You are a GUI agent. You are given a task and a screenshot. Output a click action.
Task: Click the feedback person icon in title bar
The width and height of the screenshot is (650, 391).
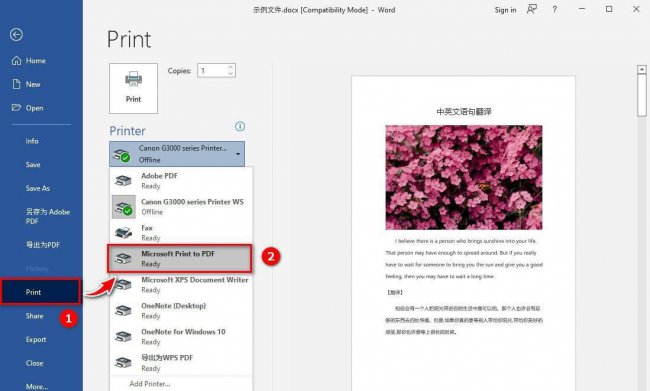tap(532, 9)
